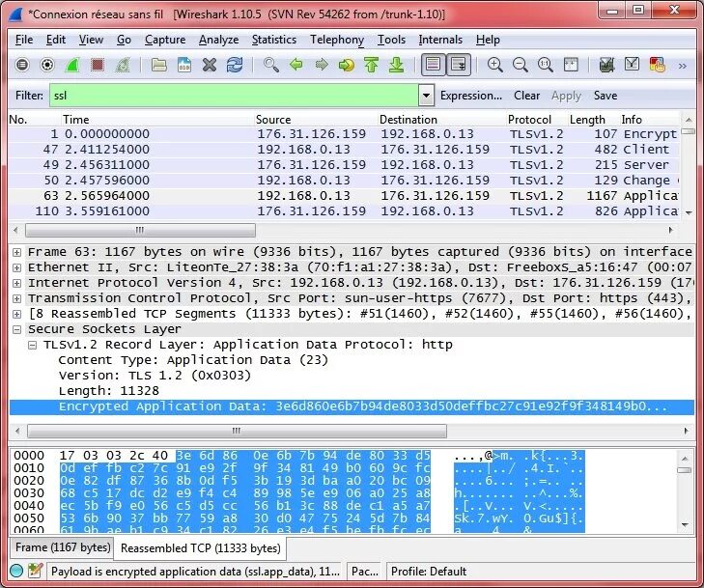Restart the running capture icon

[x=123, y=65]
